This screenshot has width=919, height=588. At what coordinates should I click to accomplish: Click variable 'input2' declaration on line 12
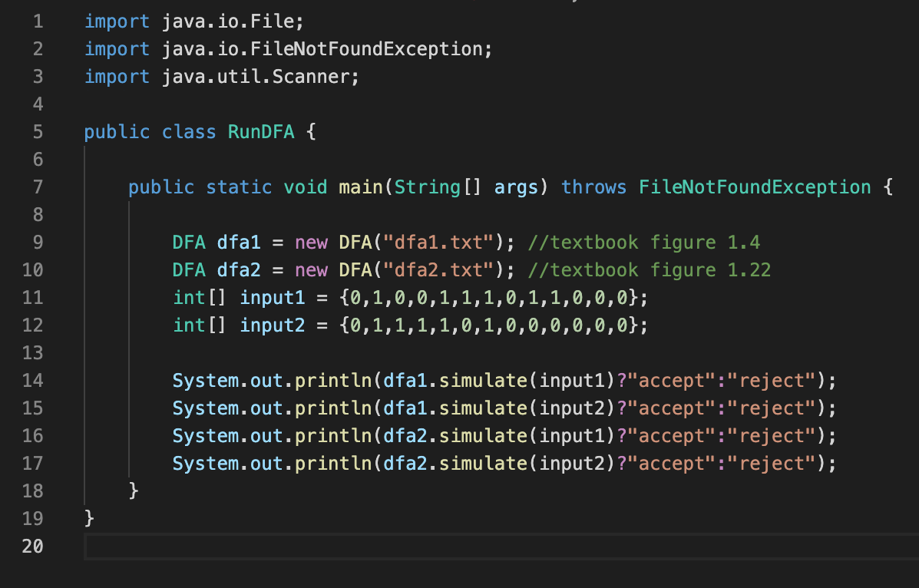[273, 325]
